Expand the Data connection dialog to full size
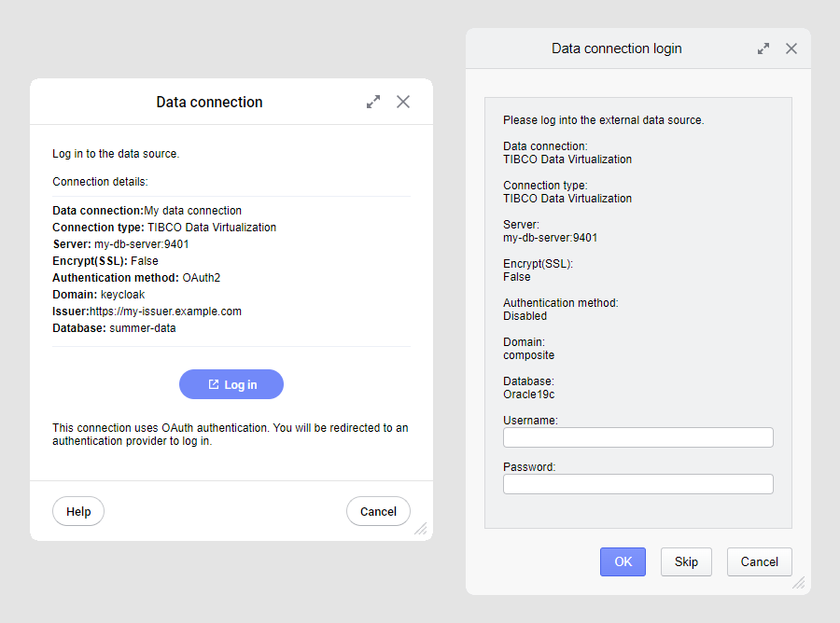This screenshot has width=840, height=623. coord(373,102)
